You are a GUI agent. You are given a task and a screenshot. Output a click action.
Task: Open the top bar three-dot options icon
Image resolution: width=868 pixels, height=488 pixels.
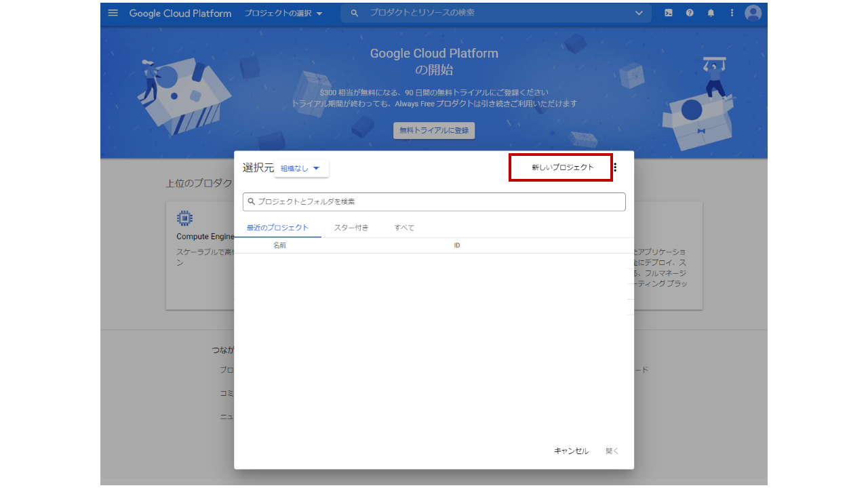[x=732, y=13]
